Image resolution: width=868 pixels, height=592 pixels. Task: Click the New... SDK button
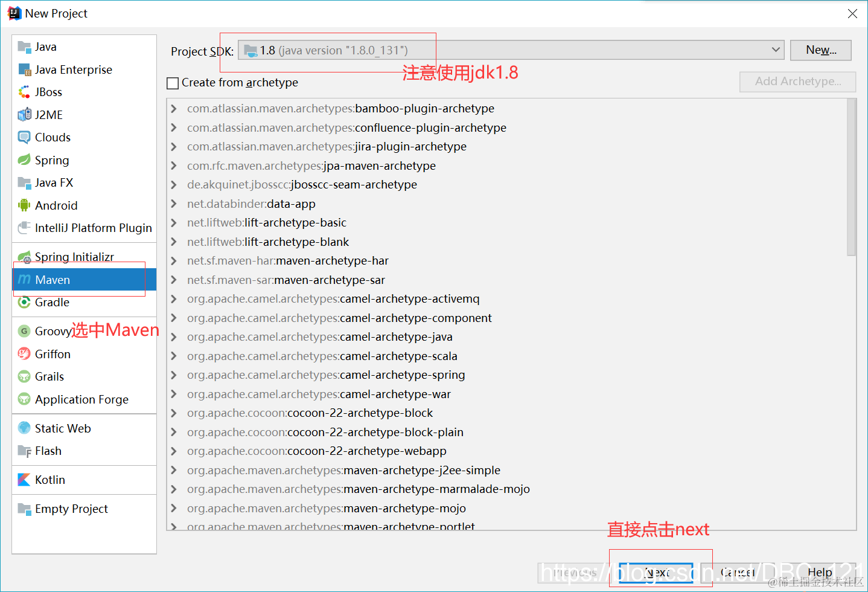[821, 50]
